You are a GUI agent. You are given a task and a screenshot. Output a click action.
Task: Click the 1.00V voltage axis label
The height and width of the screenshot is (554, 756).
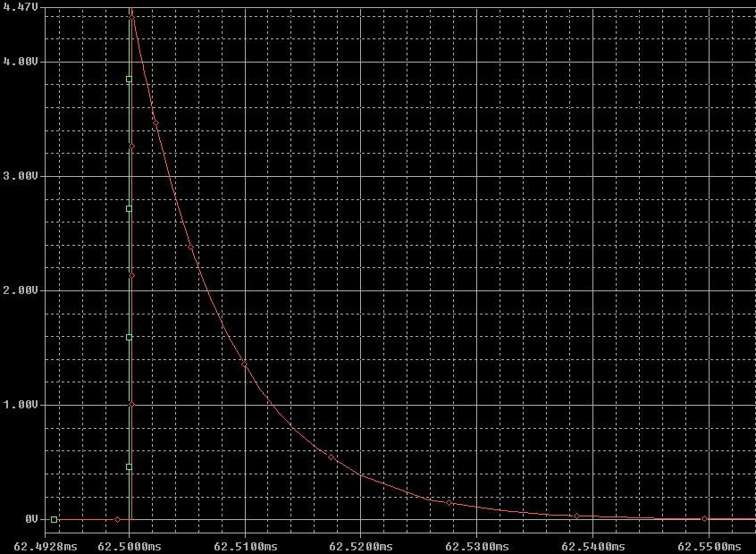(x=21, y=405)
